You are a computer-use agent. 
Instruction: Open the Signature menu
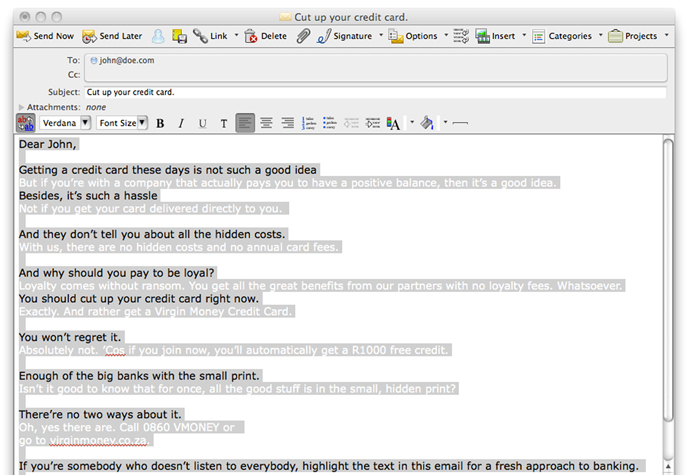click(x=350, y=36)
